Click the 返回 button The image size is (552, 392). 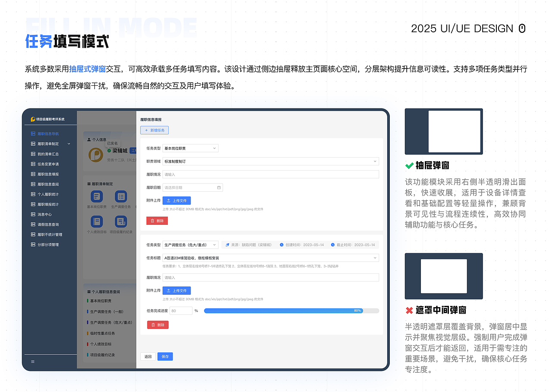tap(148, 356)
